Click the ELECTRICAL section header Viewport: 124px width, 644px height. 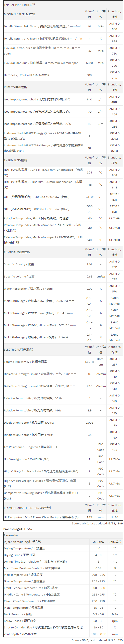coord(19,350)
